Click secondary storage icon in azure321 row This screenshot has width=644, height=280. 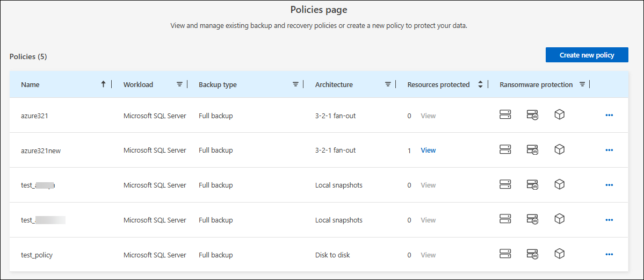click(x=532, y=115)
